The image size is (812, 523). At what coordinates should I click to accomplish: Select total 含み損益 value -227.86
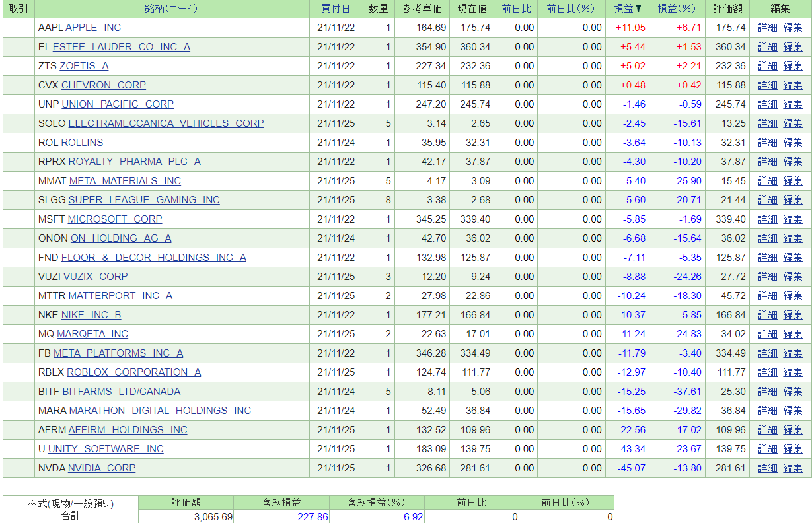[x=311, y=517]
